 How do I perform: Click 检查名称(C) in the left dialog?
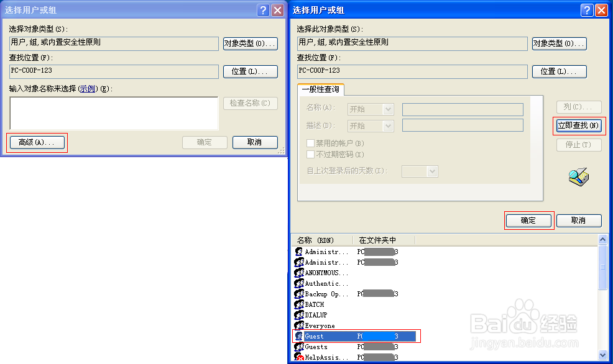(250, 103)
